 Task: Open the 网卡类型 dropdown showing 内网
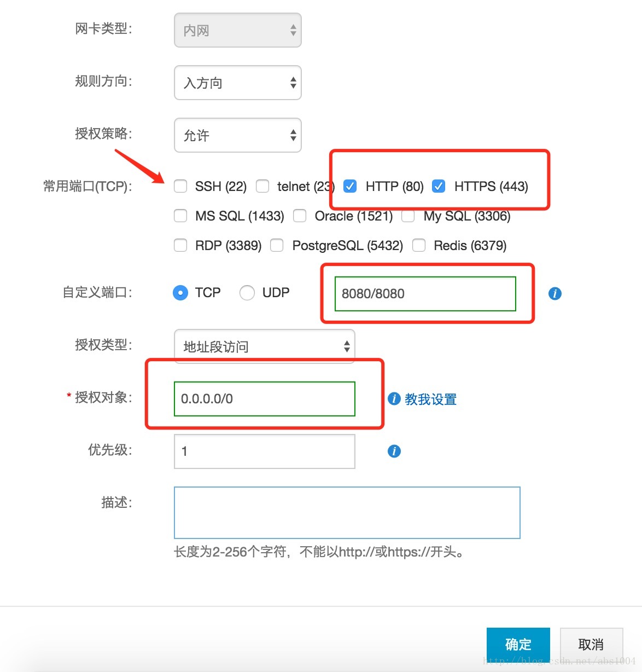point(238,30)
